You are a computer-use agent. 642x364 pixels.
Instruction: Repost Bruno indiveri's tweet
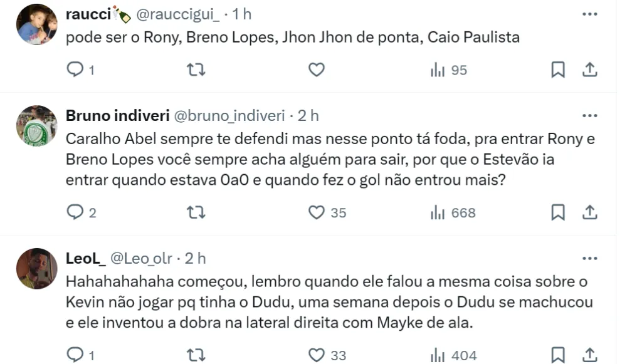coord(196,212)
